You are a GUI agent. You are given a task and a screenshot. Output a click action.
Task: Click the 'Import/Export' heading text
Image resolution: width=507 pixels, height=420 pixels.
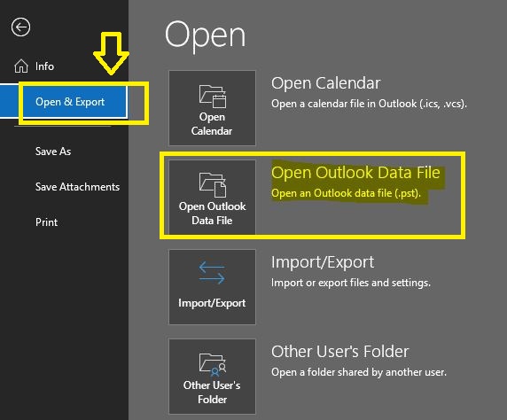tap(323, 262)
